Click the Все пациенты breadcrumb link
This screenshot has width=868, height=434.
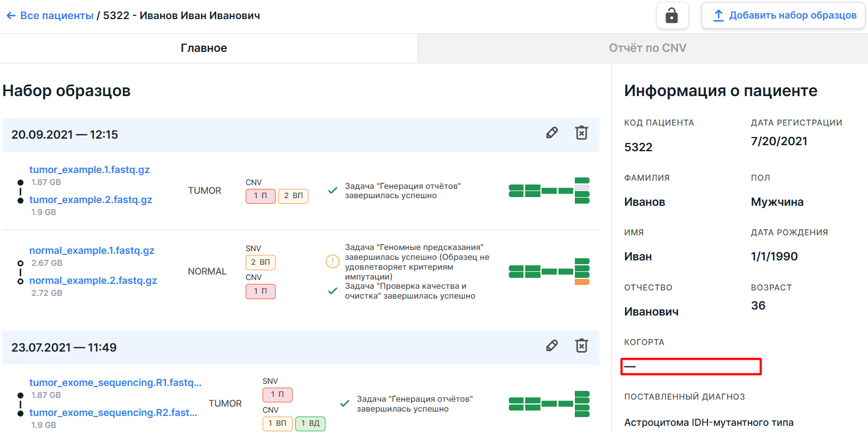pos(57,16)
